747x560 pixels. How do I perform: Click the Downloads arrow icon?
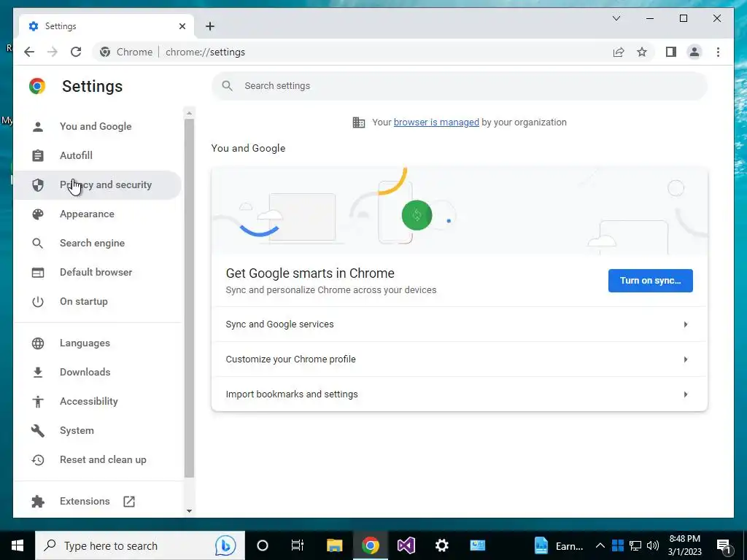38,373
